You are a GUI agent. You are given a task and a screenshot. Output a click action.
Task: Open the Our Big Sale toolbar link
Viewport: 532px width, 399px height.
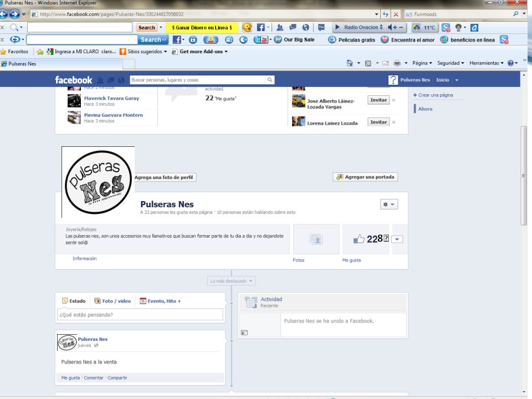[x=294, y=40]
